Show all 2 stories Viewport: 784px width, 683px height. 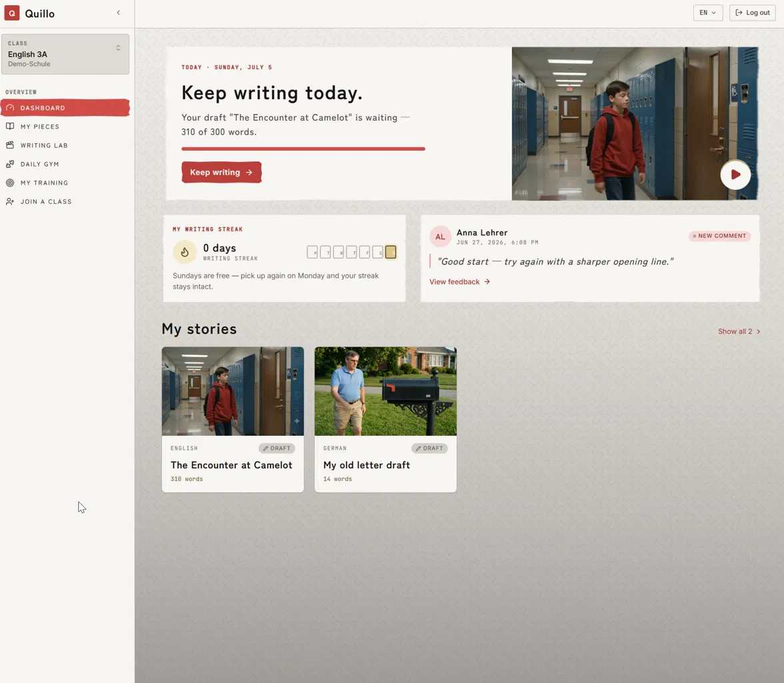point(739,331)
